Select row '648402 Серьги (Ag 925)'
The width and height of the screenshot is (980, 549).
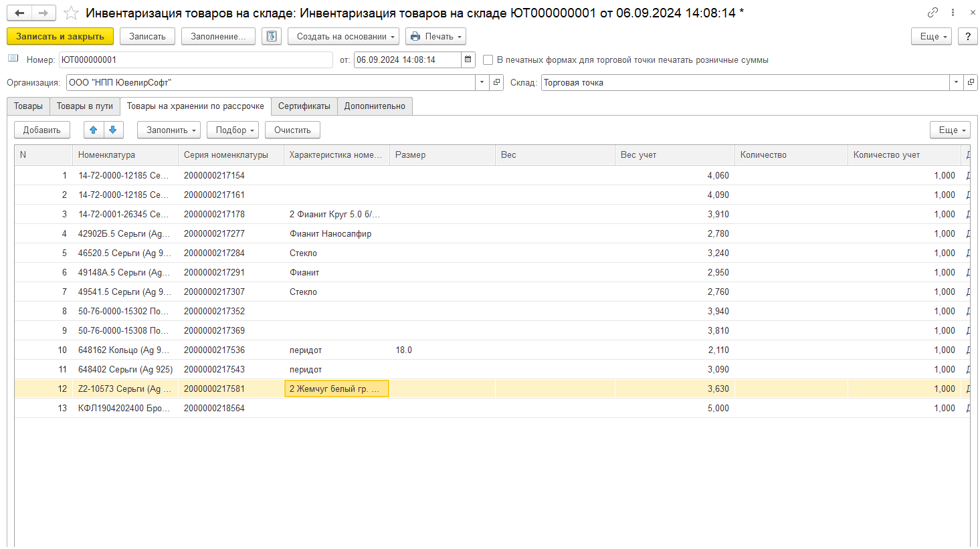tap(492, 369)
